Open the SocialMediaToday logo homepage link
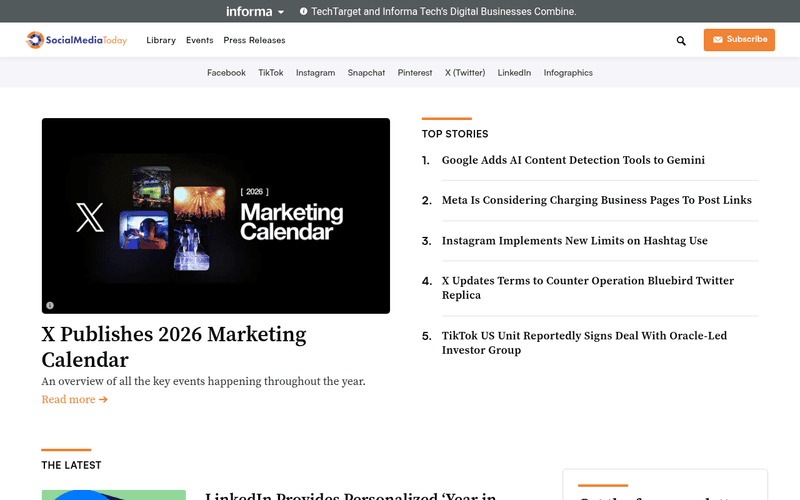Screen dimensions: 800x500 pyautogui.click(x=77, y=40)
